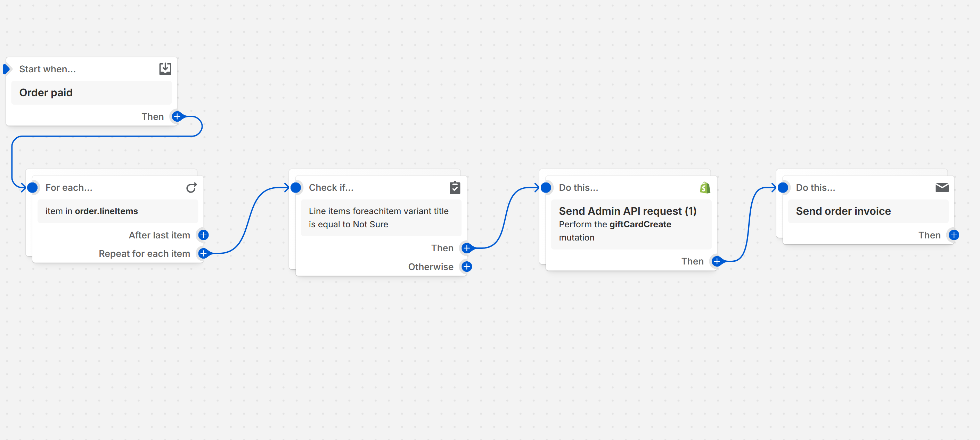The height and width of the screenshot is (440, 980).
Task: Add a step on Otherwise branch
Action: coord(467,267)
